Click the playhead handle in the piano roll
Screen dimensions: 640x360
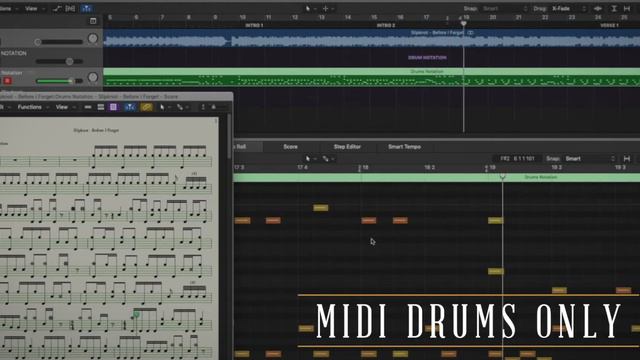(502, 177)
